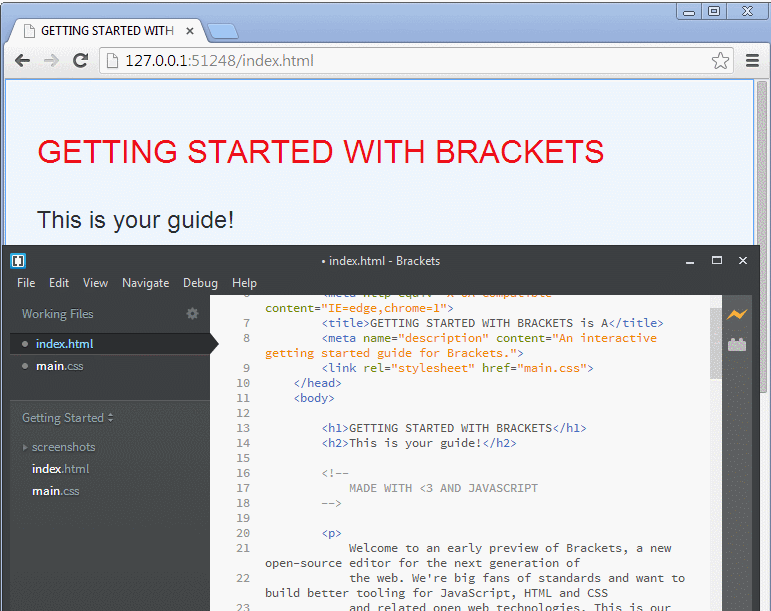Open main.css in the project tree

pyautogui.click(x=56, y=491)
